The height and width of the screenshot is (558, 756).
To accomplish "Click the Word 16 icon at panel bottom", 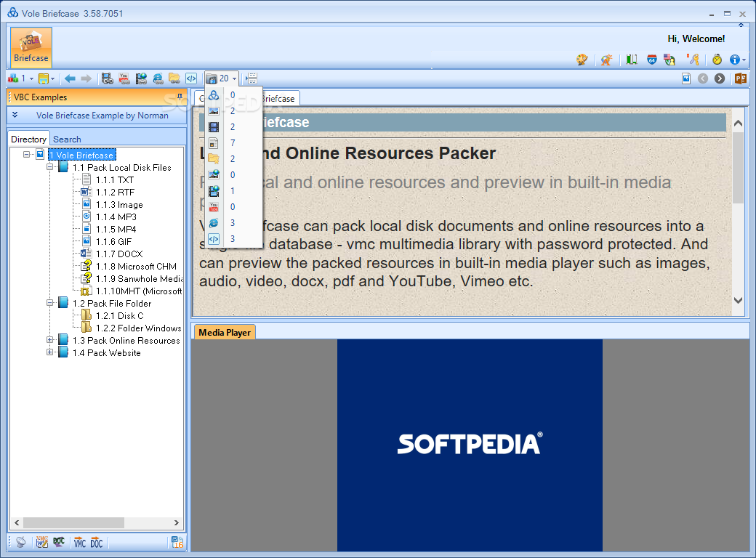I will coord(177,543).
